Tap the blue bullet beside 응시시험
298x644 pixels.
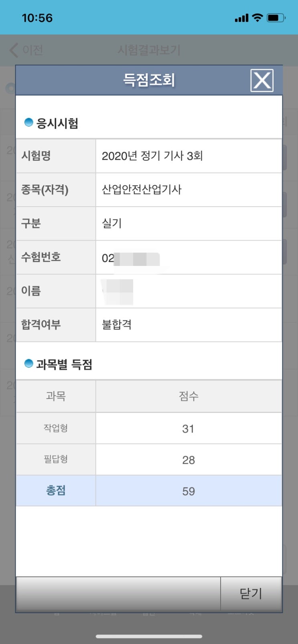28,123
